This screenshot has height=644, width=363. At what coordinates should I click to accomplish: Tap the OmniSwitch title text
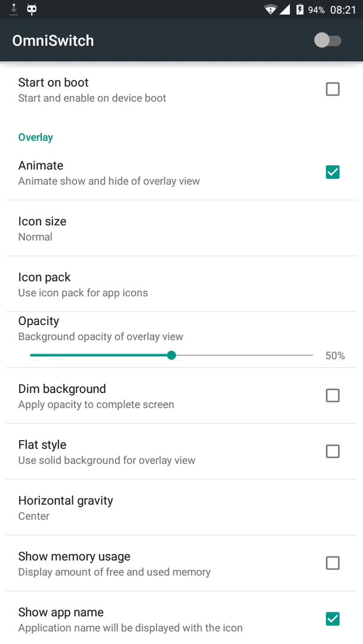pos(53,41)
